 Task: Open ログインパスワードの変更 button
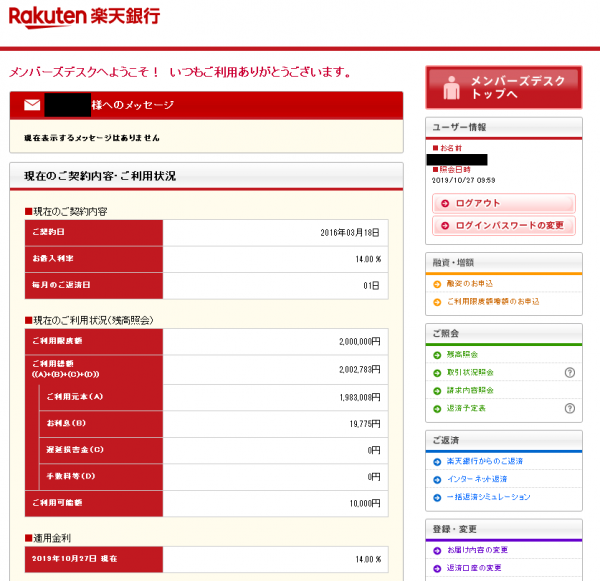coord(504,225)
